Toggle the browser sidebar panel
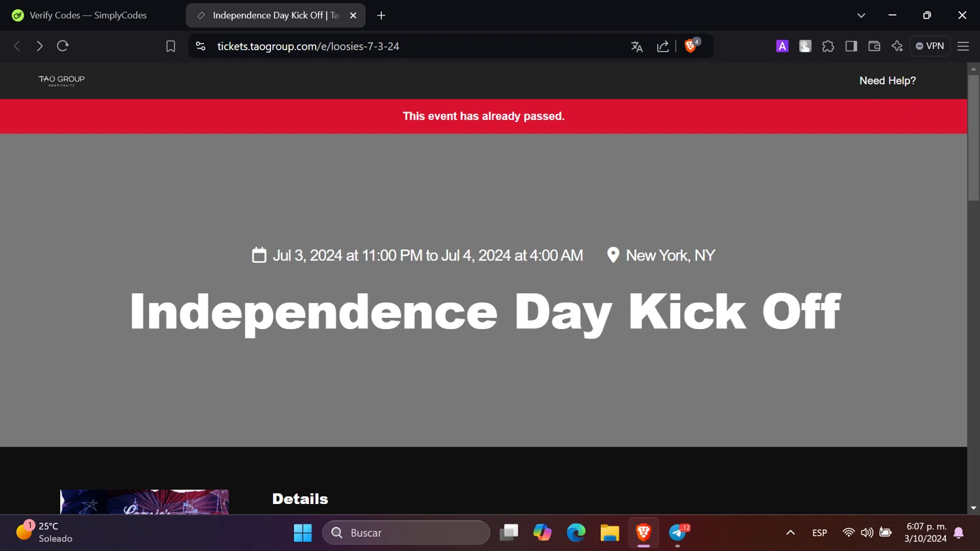980x551 pixels. (x=851, y=46)
